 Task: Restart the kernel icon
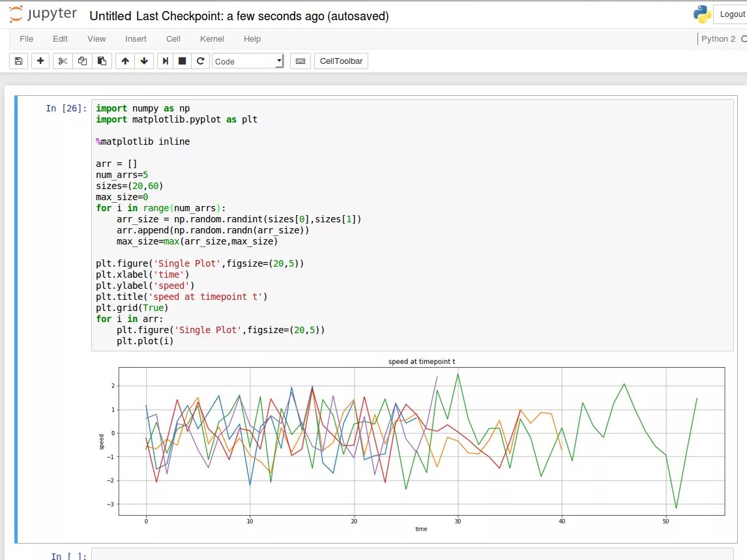click(x=201, y=61)
